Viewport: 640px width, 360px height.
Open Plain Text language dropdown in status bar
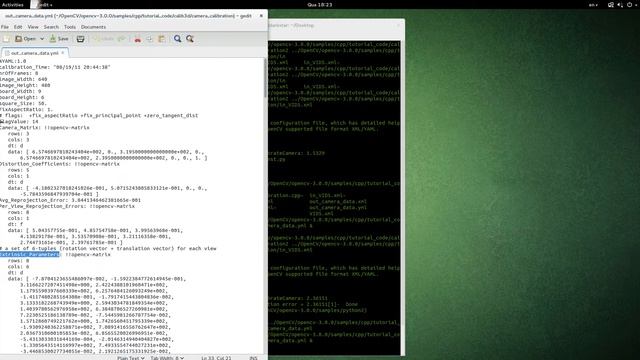[x=131, y=358]
